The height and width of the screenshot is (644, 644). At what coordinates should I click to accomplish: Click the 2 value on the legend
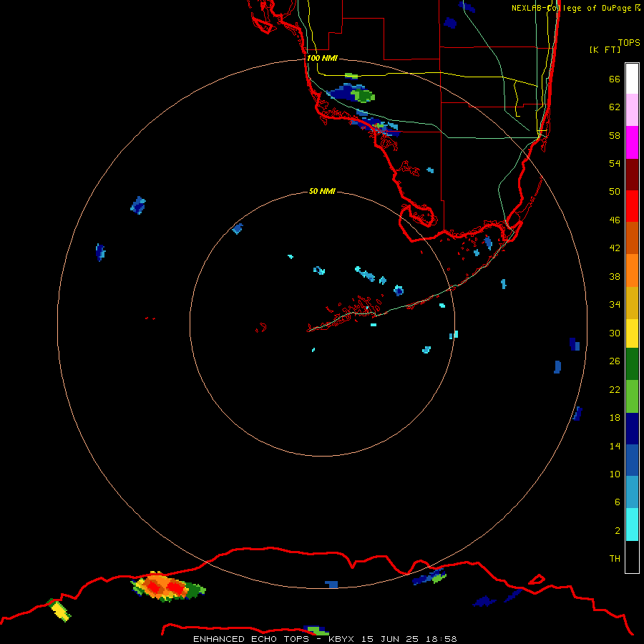pos(617,531)
